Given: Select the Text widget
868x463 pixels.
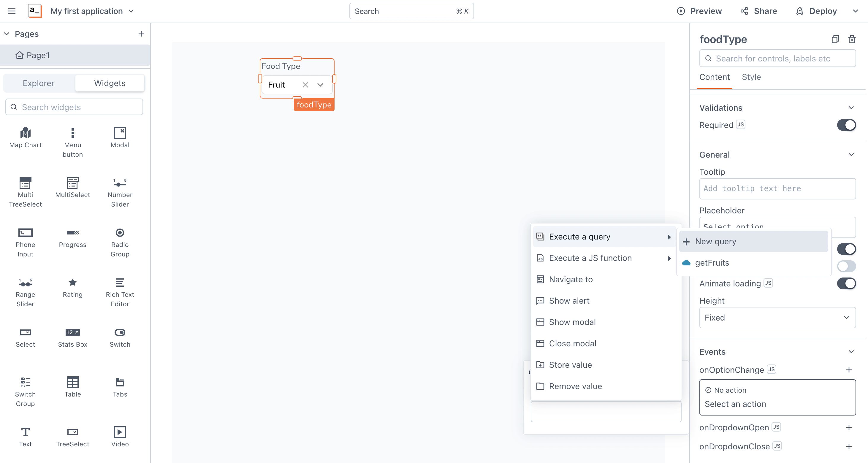Looking at the screenshot, I should click(x=25, y=437).
